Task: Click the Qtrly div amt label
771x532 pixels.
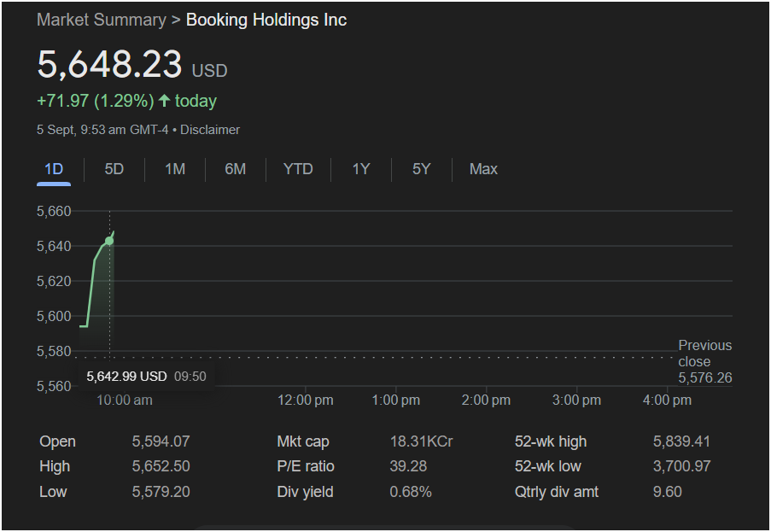Action: coord(557,492)
